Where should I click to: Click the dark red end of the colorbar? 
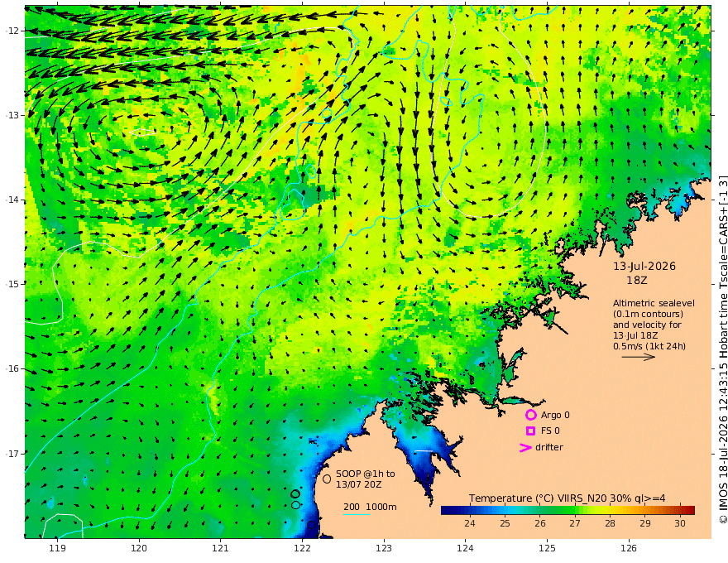tap(690, 511)
